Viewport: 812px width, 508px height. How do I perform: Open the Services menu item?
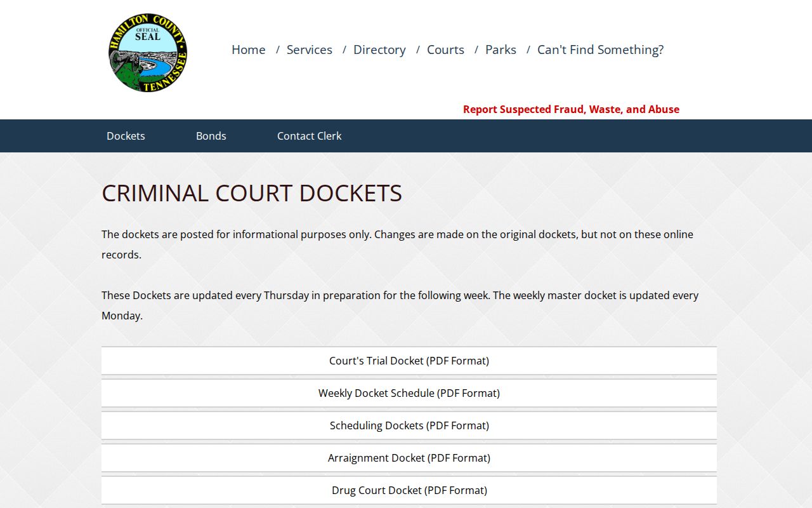coord(309,50)
